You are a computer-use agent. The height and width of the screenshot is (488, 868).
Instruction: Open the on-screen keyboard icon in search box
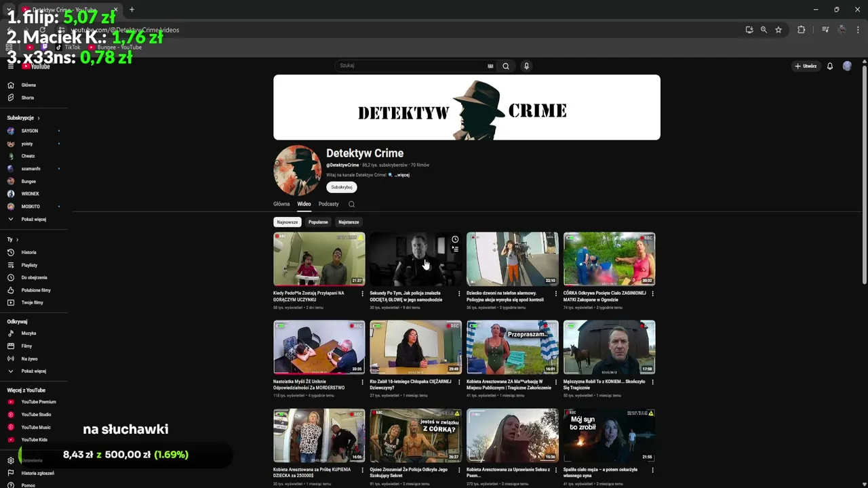490,66
